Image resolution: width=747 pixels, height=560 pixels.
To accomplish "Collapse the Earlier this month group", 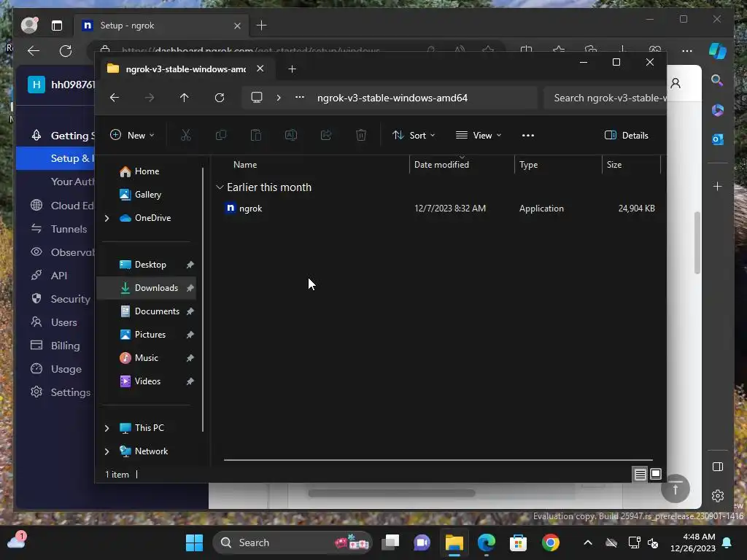I will pyautogui.click(x=220, y=187).
